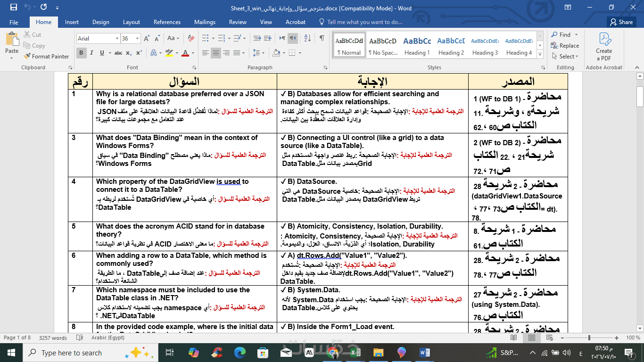The image size is (644, 362).
Task: Click Sort A-Z icon
Action: pyautogui.click(x=308, y=39)
